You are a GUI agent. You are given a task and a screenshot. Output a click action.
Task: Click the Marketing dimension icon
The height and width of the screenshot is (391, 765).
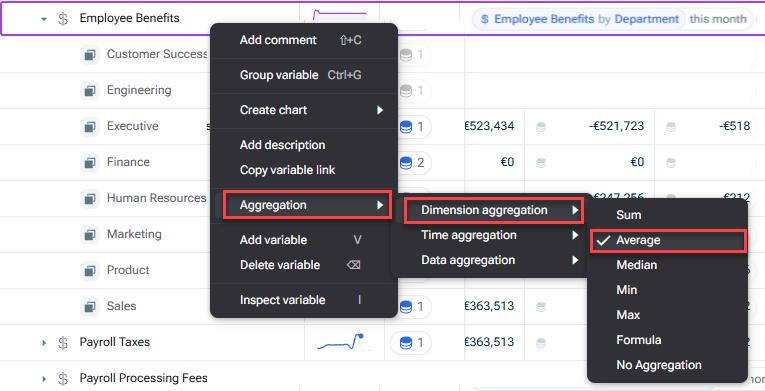pos(90,235)
